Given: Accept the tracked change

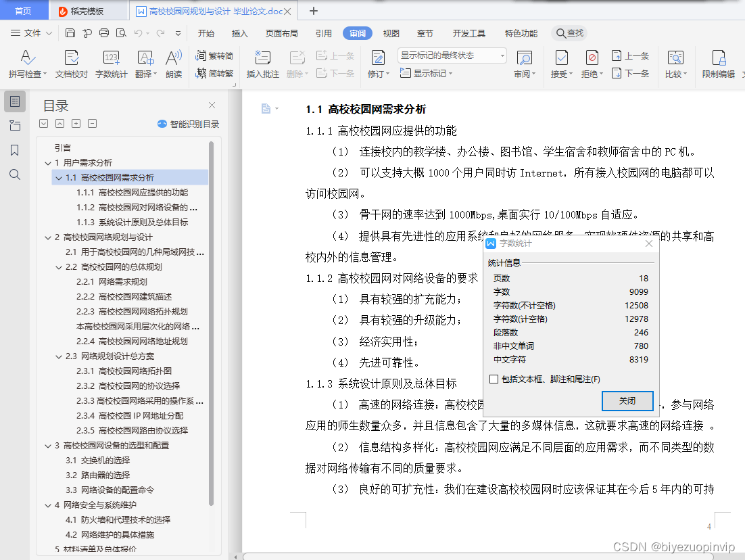Looking at the screenshot, I should 562,64.
